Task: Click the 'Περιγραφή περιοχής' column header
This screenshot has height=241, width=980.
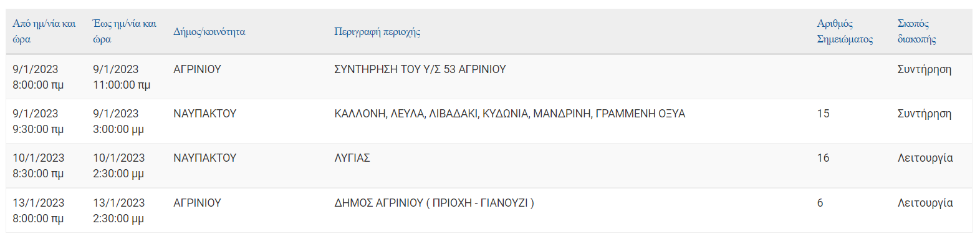Action: [x=377, y=31]
